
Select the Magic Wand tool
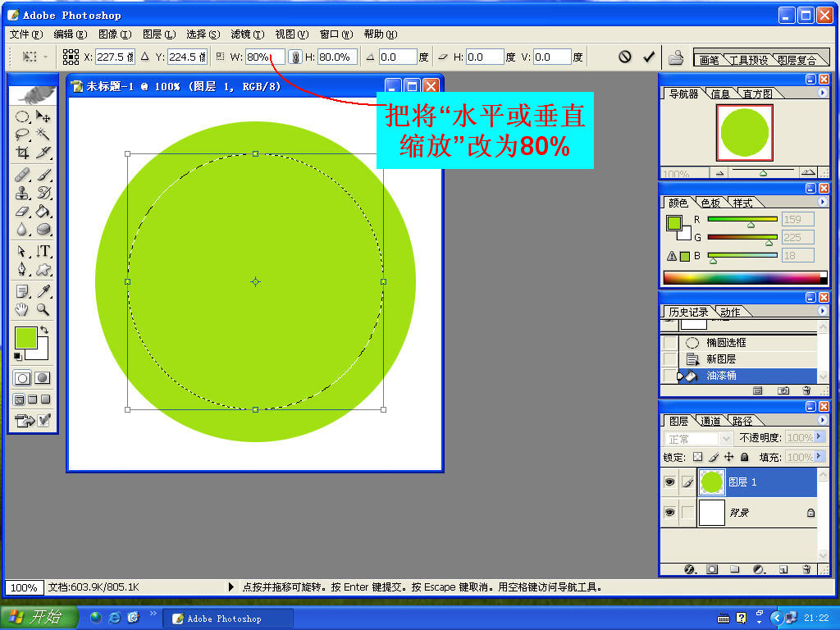[43, 135]
